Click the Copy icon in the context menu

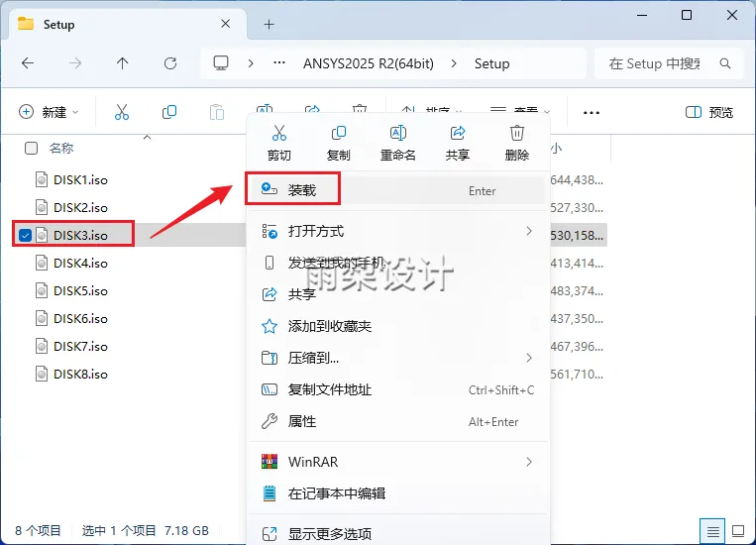pos(339,133)
